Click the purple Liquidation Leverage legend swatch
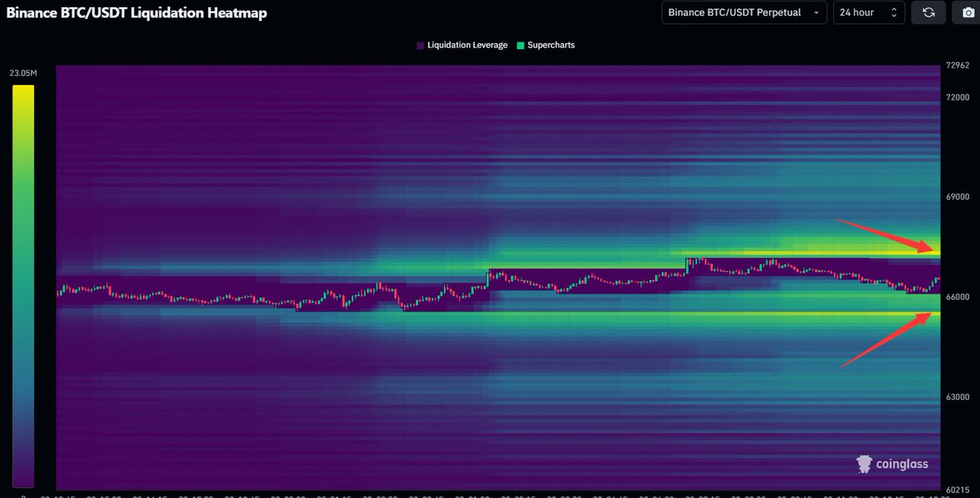Screen dimensions: 980x498 click(x=420, y=46)
